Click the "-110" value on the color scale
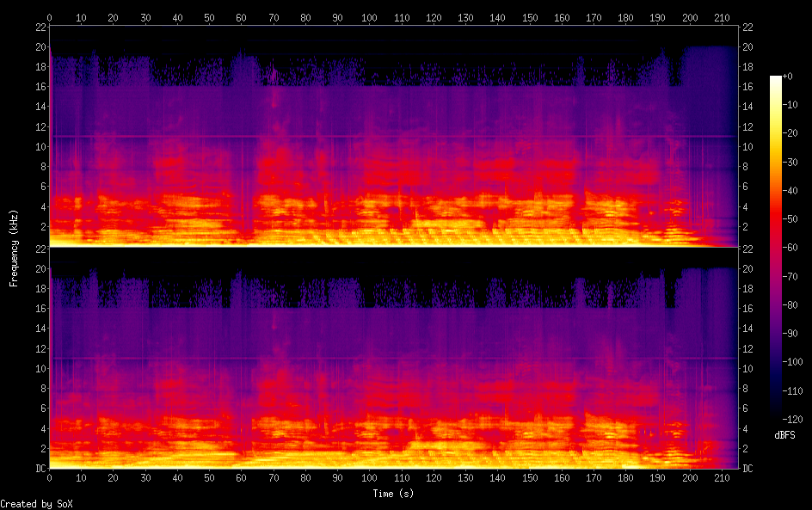 pyautogui.click(x=792, y=391)
